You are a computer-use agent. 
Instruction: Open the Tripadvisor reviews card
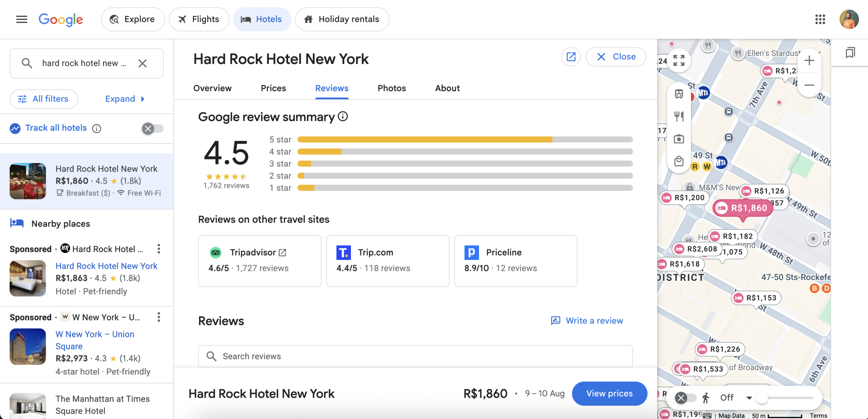point(259,261)
